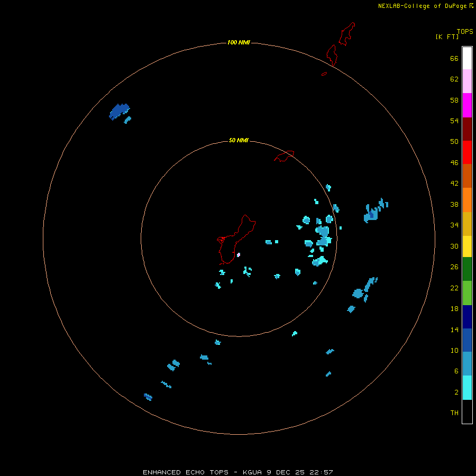Click the black TH threshold swatch
Viewport: 476px width, 476px height.
click(x=467, y=411)
